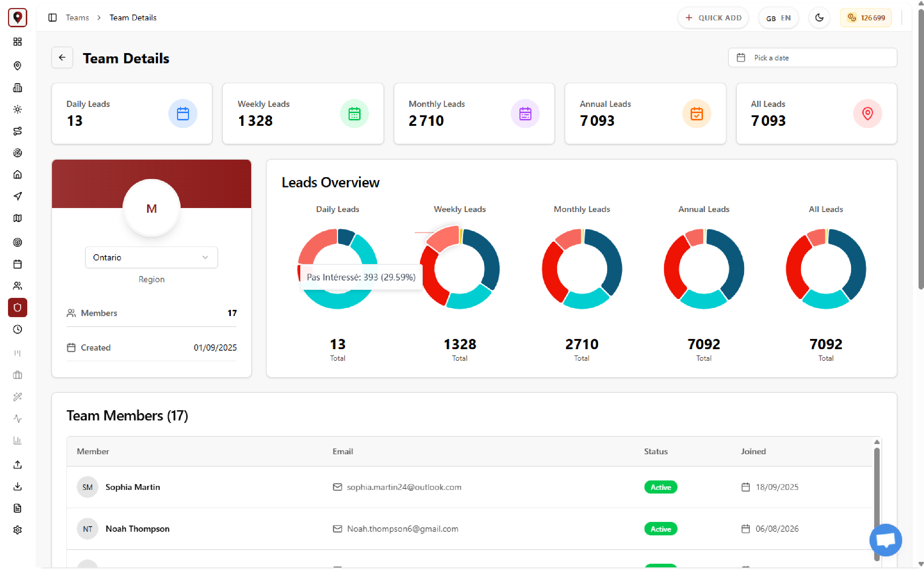The height and width of the screenshot is (571, 924).
Task: Open the house sidebar icon
Action: coord(17,175)
